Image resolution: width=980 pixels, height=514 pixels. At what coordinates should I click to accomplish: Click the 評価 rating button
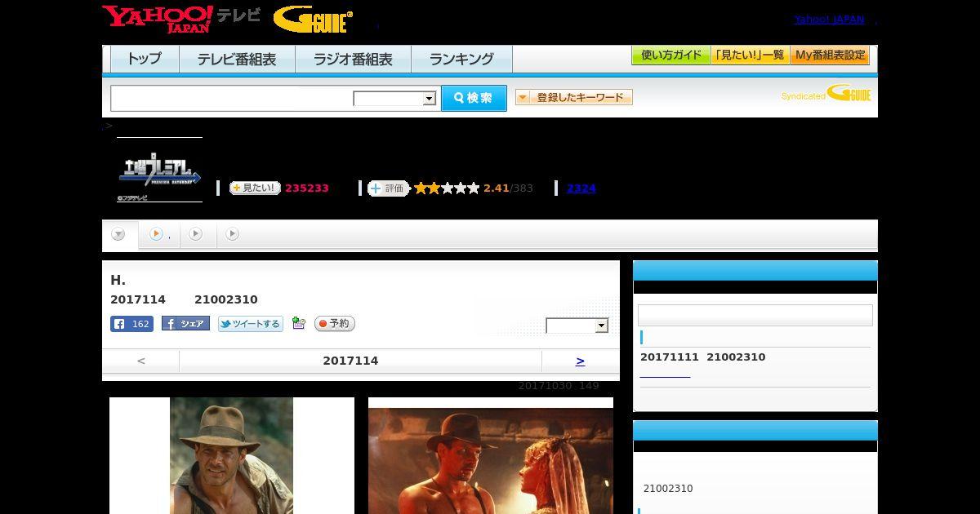388,188
